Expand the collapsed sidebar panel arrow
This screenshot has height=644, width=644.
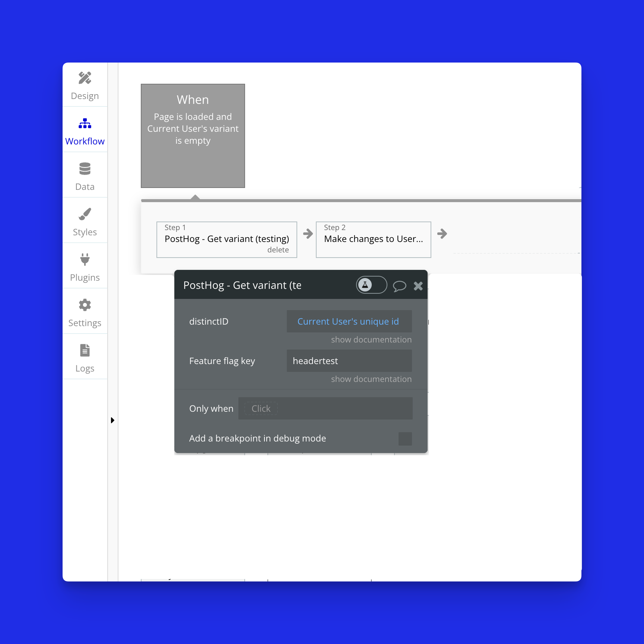tap(113, 420)
